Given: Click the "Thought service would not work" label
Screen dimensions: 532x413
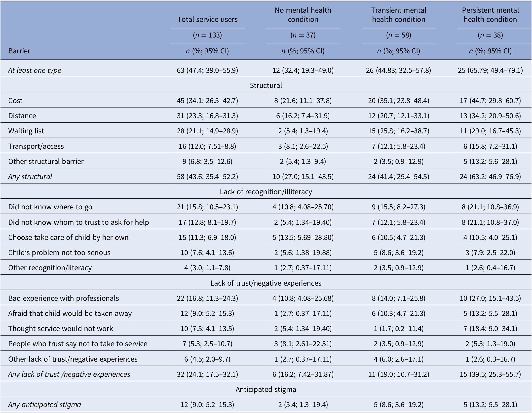Looking at the screenshot, I should click(x=61, y=329).
